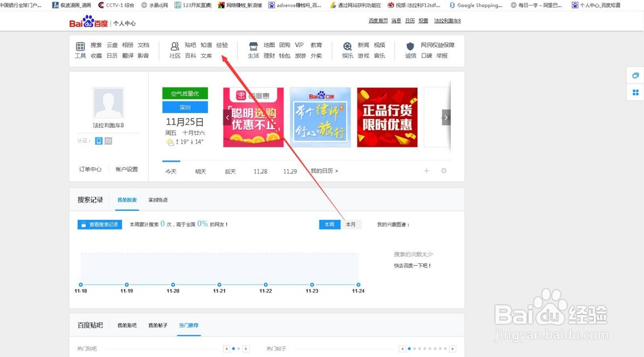Expand 我的日历 link
This screenshot has width=644, height=357.
324,170
